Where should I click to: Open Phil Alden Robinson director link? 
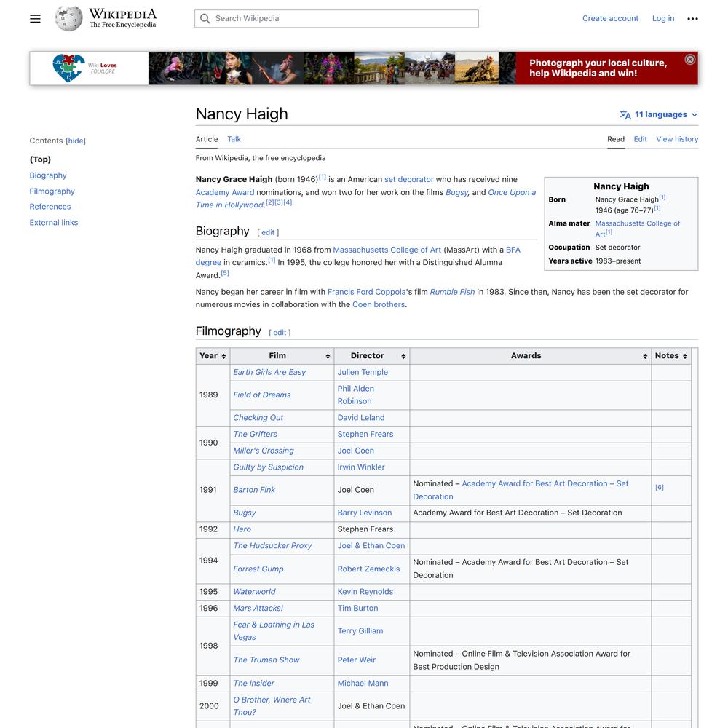pyautogui.click(x=356, y=395)
